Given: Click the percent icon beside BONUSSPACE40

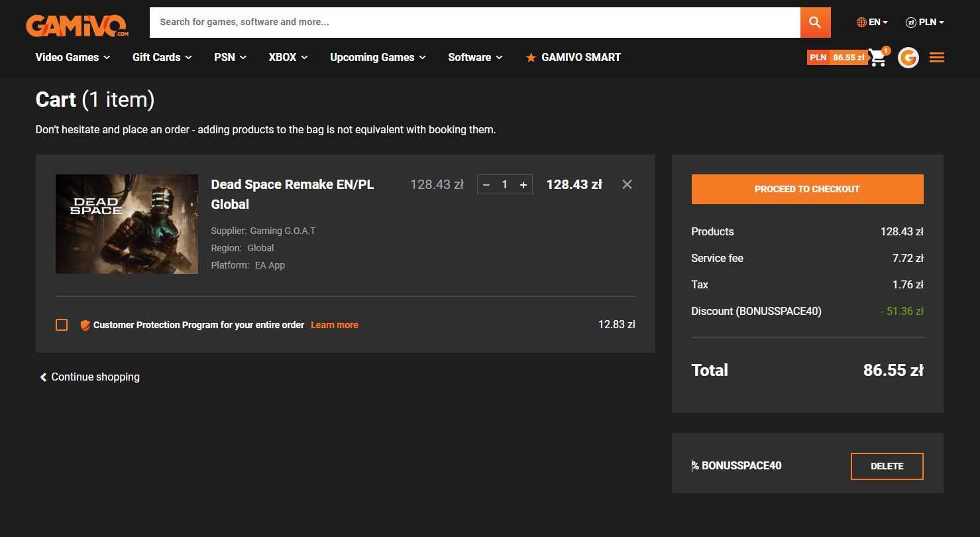Looking at the screenshot, I should coord(695,465).
